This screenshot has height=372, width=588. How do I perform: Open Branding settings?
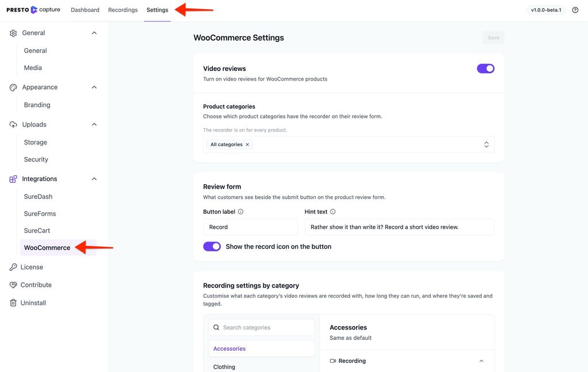[37, 105]
